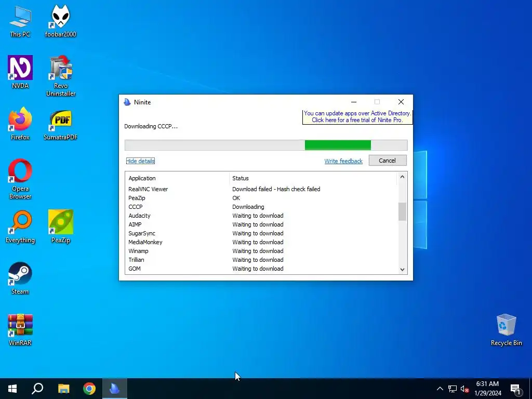
Task: Select the AIMP row
Action: tap(261, 224)
